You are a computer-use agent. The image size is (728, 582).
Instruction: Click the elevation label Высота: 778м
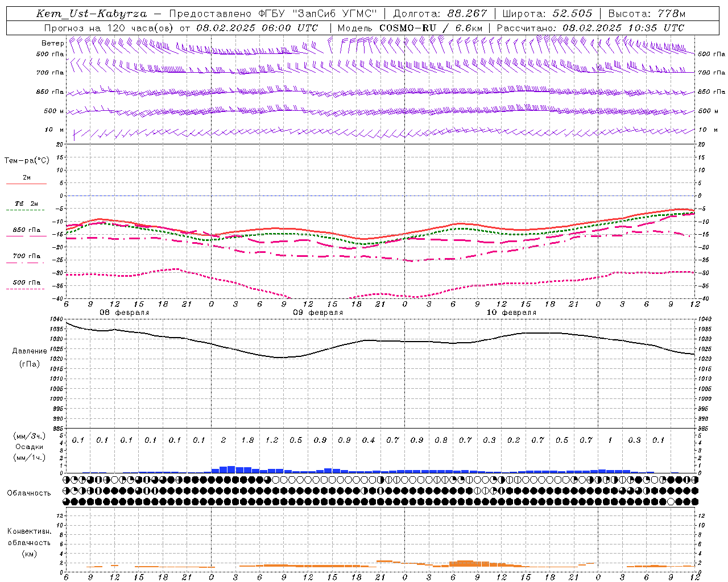647,14
